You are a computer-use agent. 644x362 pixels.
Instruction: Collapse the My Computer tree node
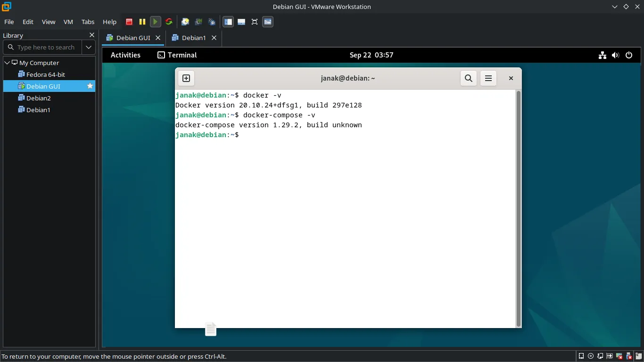pos(7,63)
